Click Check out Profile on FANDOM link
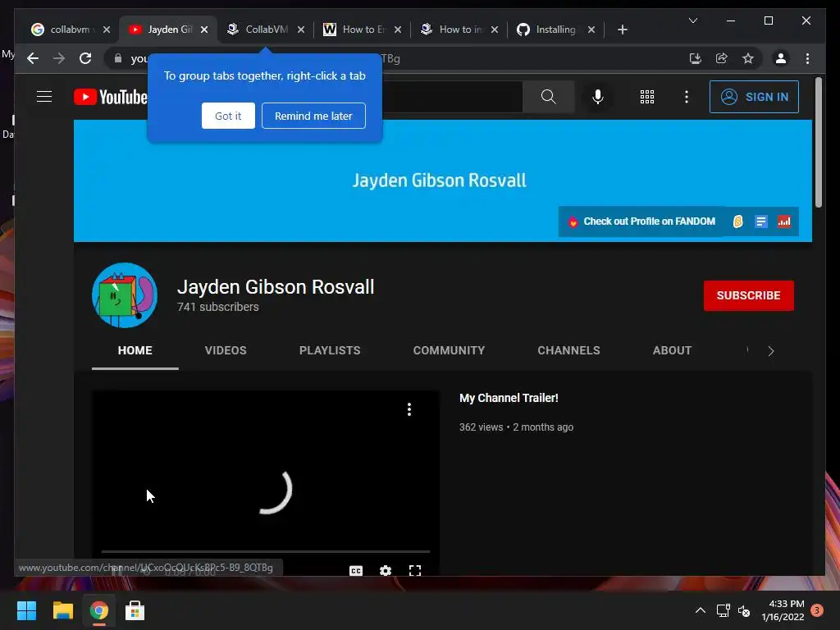 pyautogui.click(x=649, y=221)
